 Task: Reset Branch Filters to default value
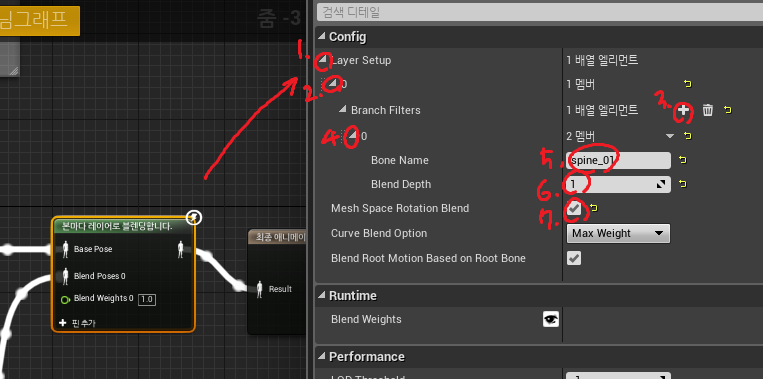[727, 110]
